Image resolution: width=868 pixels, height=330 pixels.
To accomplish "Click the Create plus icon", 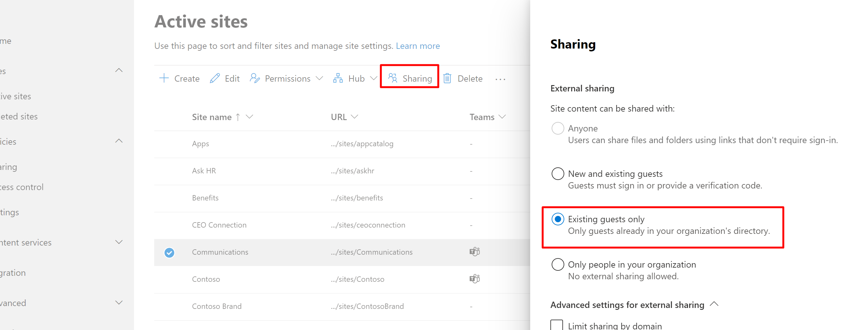I will (164, 78).
